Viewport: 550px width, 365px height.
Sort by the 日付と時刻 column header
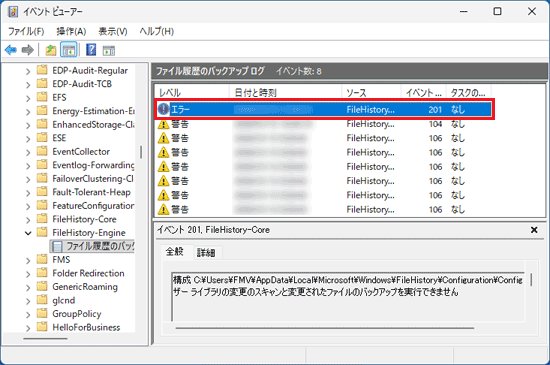(x=285, y=93)
